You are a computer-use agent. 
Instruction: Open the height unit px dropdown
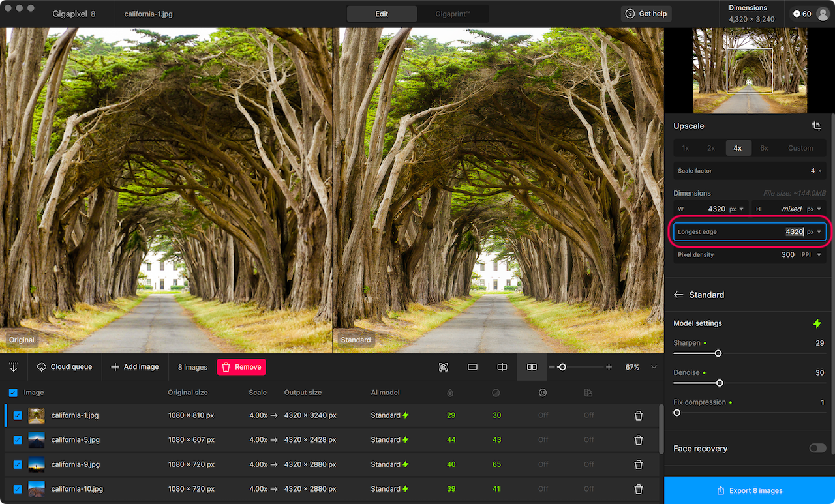pyautogui.click(x=814, y=209)
